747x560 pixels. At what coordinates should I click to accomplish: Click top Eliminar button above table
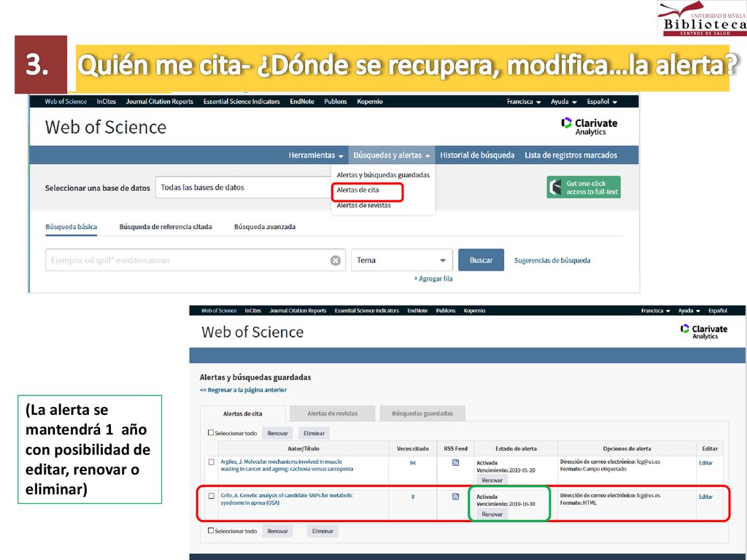(314, 433)
